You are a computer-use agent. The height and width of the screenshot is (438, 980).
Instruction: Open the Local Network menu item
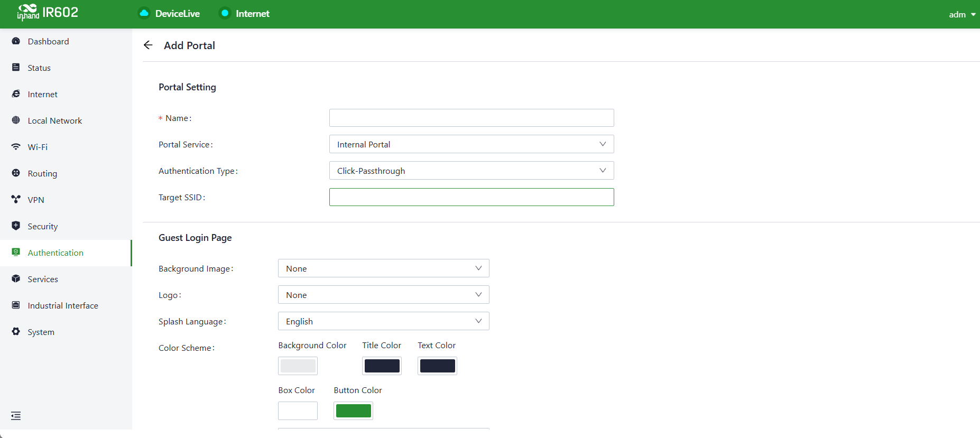coord(66,120)
